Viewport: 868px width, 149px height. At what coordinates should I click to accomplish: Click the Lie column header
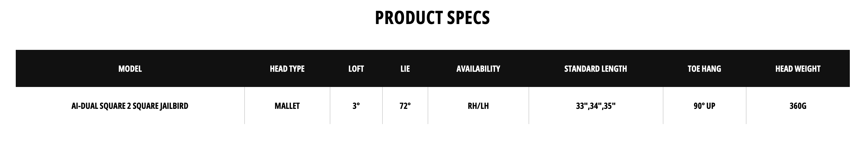[405, 69]
